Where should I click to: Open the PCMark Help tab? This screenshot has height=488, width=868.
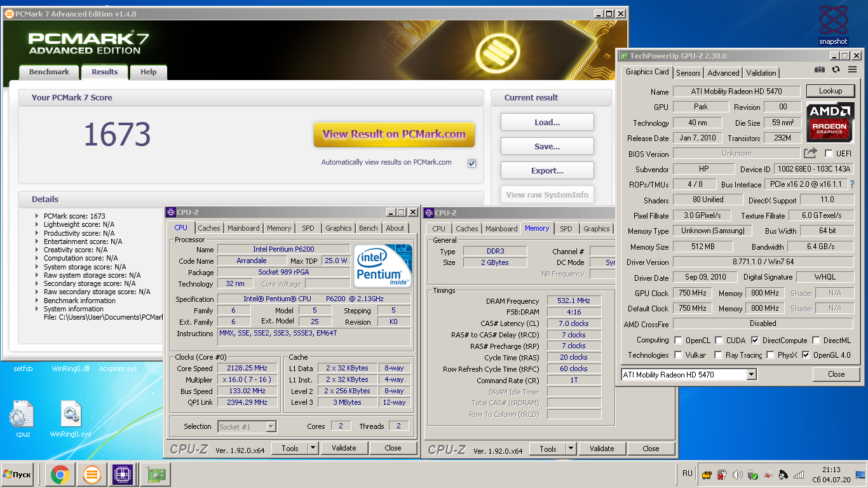tap(149, 72)
